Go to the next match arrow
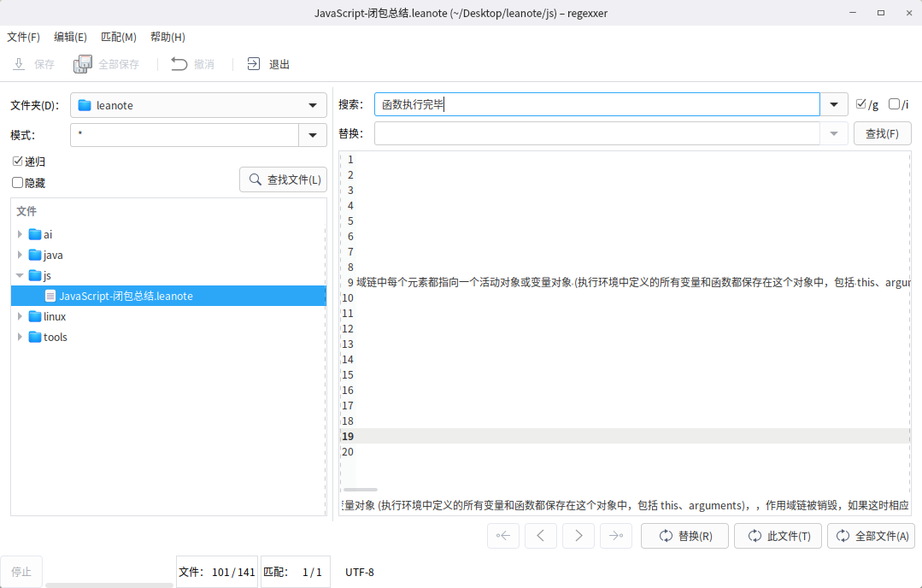 coord(578,536)
